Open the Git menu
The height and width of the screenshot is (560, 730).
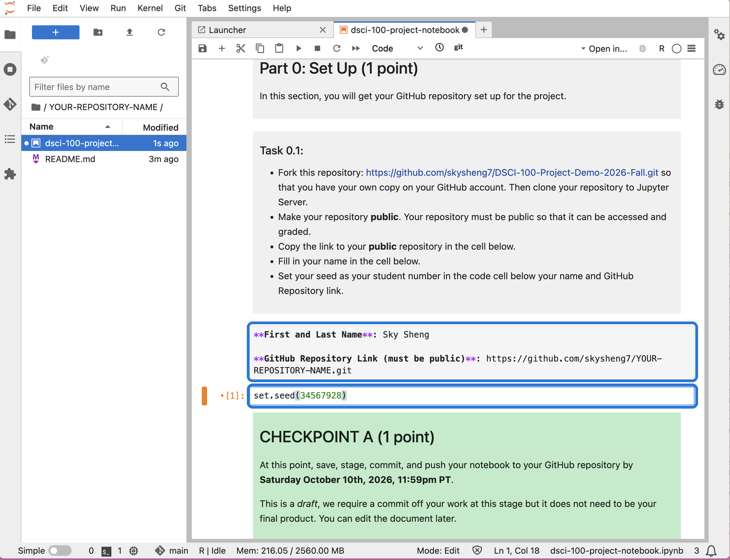pyautogui.click(x=180, y=8)
